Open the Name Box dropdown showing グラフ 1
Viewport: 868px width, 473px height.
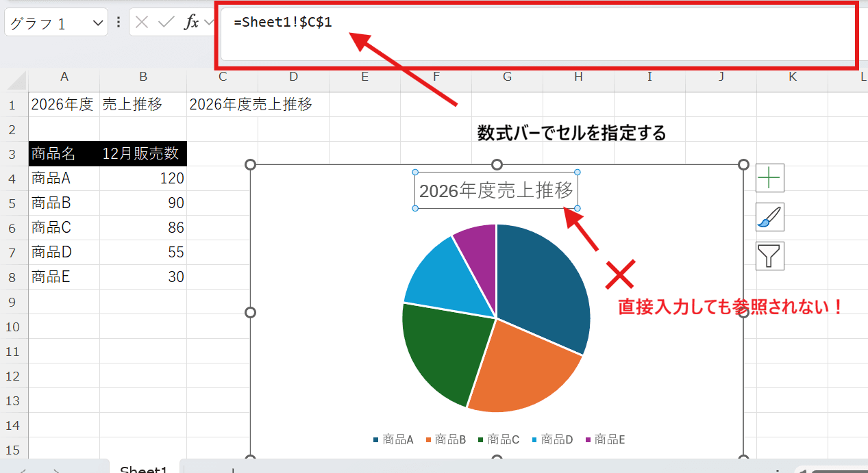pos(97,21)
